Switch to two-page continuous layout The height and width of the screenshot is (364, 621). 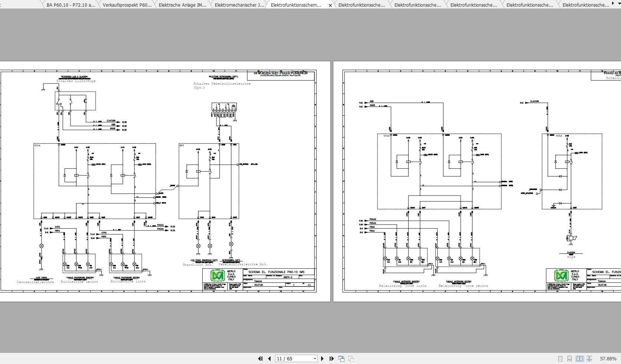pyautogui.click(x=589, y=359)
